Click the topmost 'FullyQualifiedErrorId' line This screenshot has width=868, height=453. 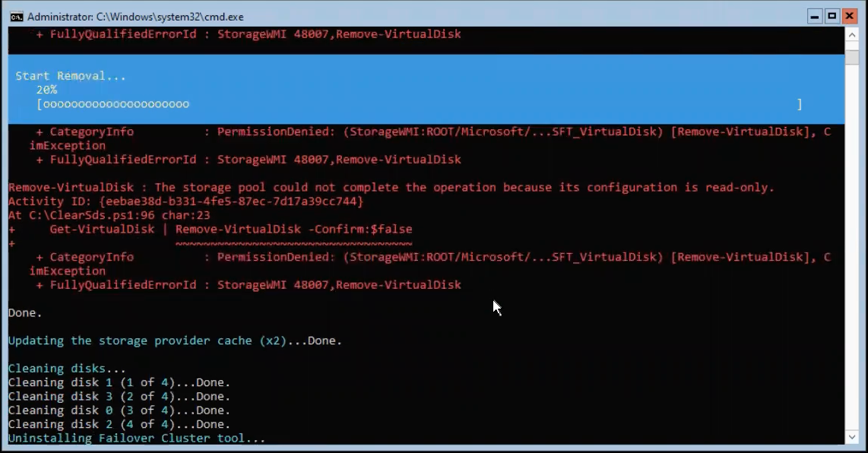(x=249, y=34)
